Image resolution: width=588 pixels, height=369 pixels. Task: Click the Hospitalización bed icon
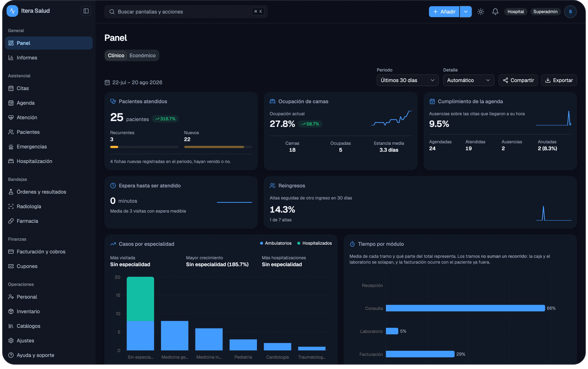click(x=11, y=161)
